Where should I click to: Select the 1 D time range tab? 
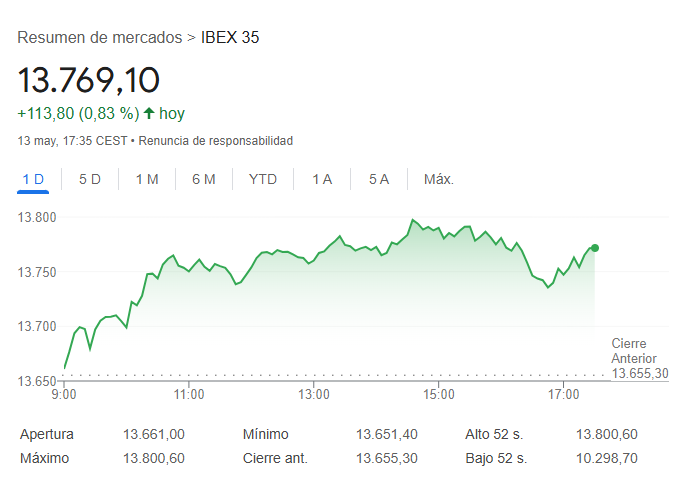(33, 179)
